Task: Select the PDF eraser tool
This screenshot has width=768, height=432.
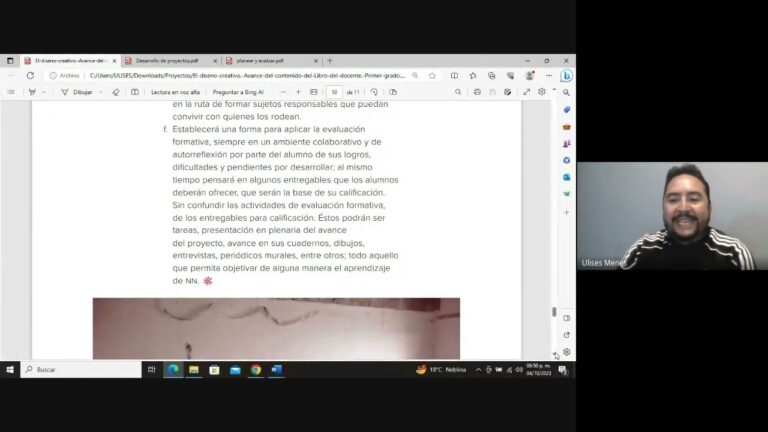Action: coord(116,92)
